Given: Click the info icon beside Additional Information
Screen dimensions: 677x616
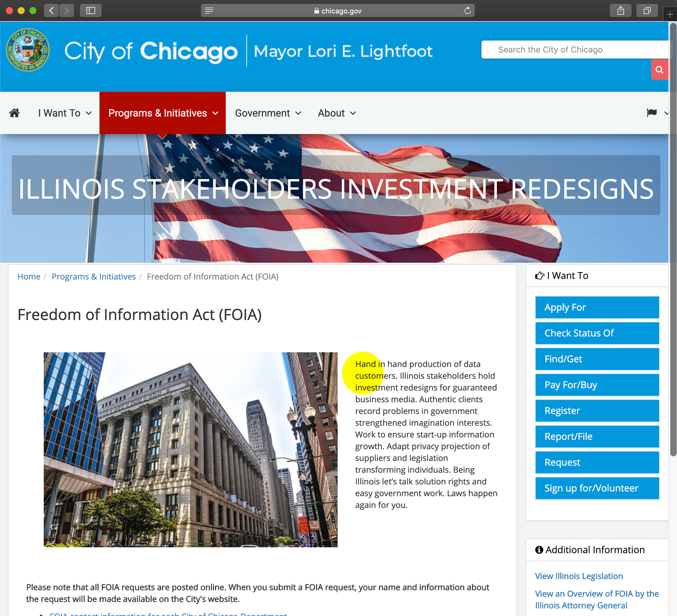Looking at the screenshot, I should [x=539, y=550].
